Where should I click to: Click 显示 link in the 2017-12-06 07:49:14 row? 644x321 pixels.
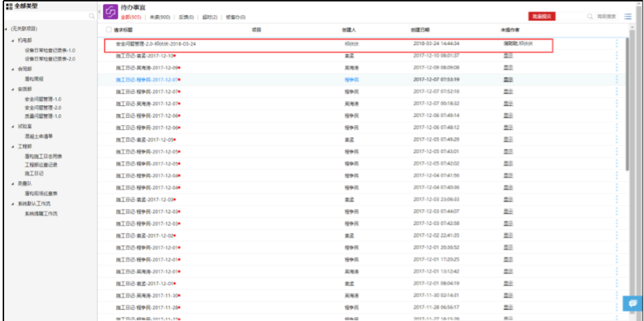(509, 115)
